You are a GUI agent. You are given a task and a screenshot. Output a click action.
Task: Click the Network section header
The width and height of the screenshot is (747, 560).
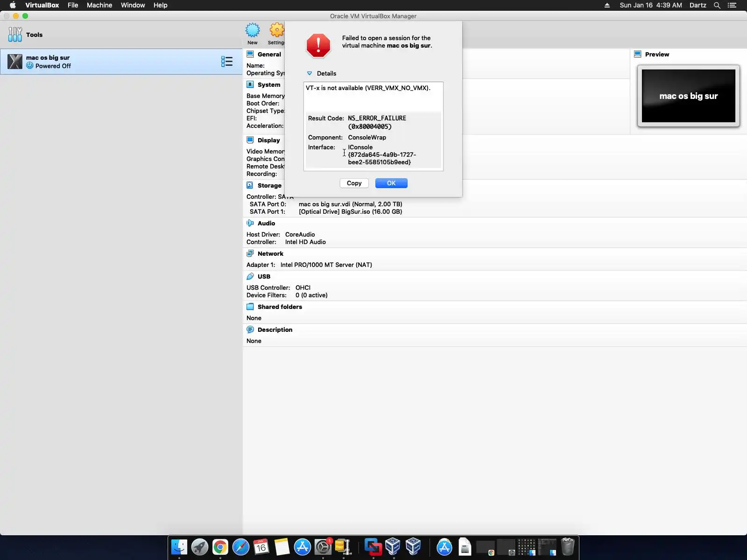pos(270,253)
